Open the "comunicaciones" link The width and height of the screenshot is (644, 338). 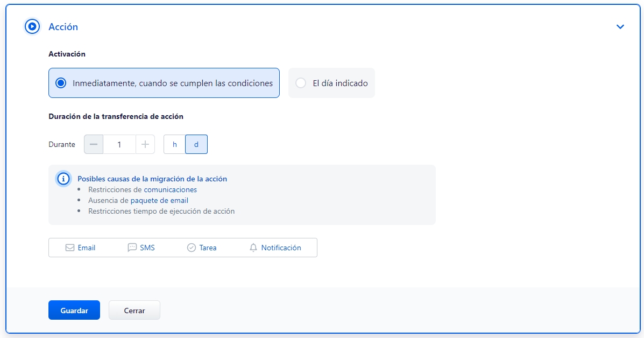[170, 189]
